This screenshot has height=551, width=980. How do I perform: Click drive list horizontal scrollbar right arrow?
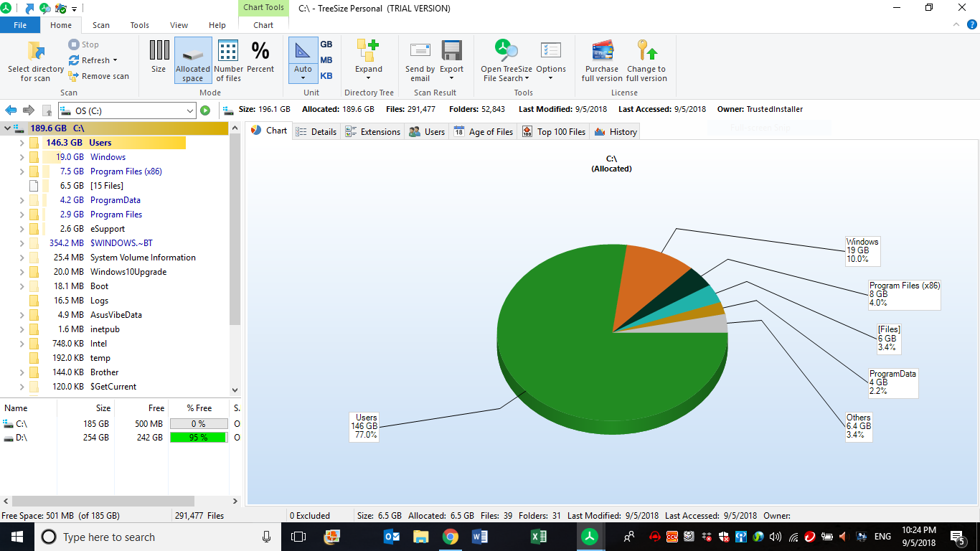click(235, 501)
